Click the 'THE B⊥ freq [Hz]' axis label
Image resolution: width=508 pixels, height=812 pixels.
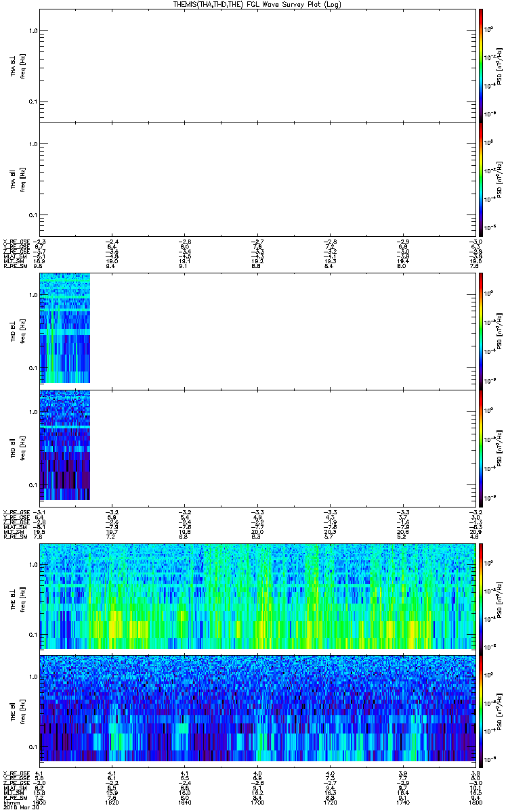[x=18, y=598]
